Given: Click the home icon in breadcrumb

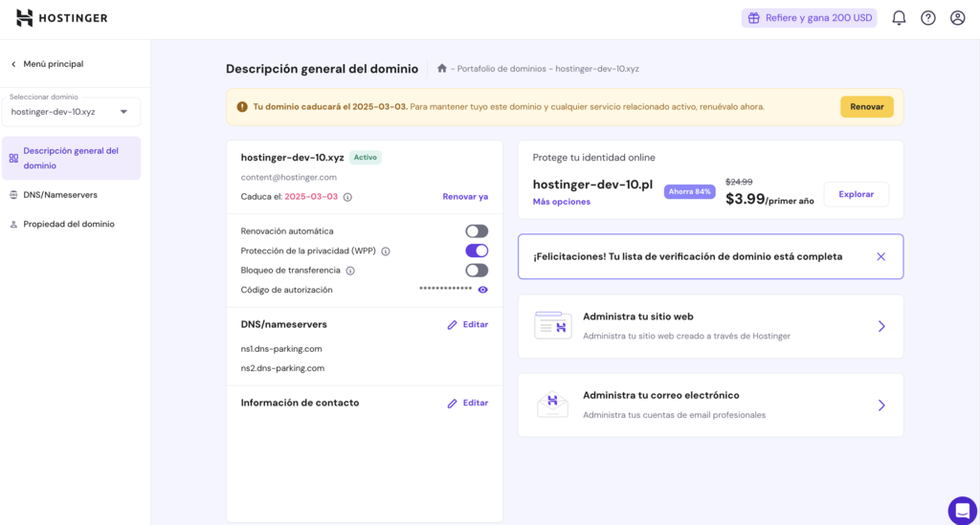Looking at the screenshot, I should tap(442, 68).
